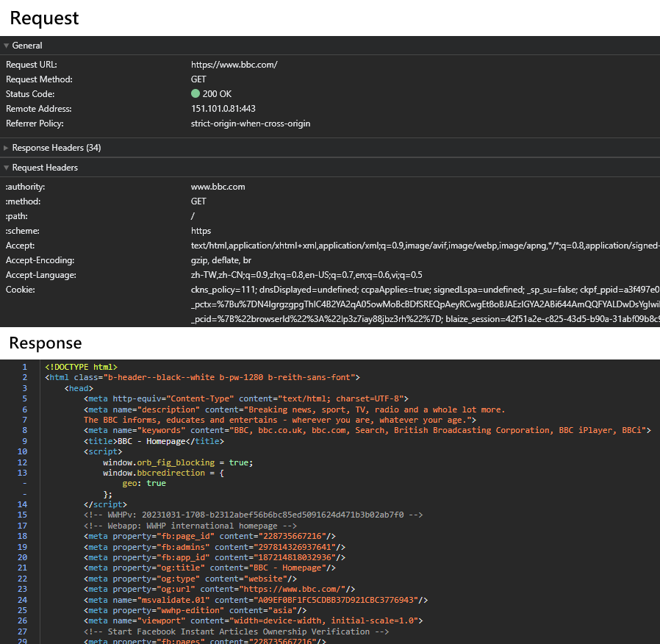Click window.bbcredirection code line
The image size is (660, 644).
coord(163,473)
